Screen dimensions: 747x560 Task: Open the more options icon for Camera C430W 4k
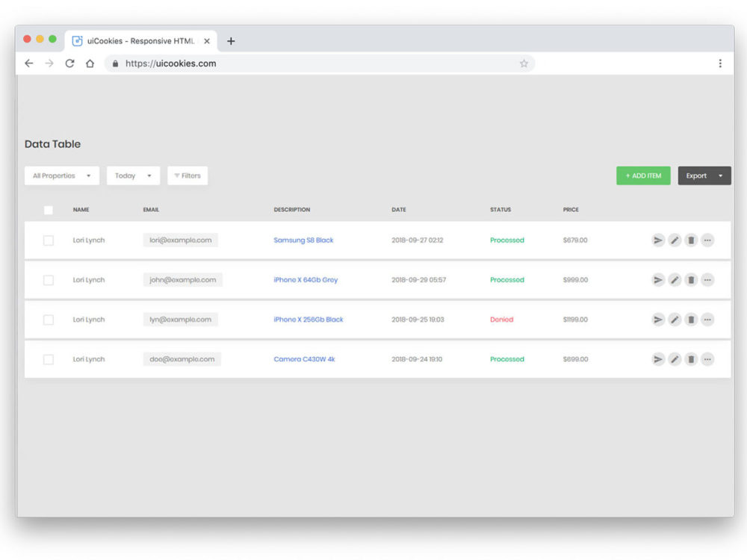[x=707, y=359]
